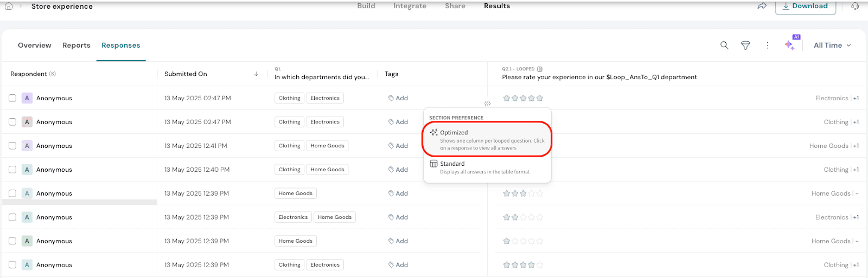Viewport: 868px width, 278px height.
Task: Open the Reports tab
Action: [x=76, y=46]
